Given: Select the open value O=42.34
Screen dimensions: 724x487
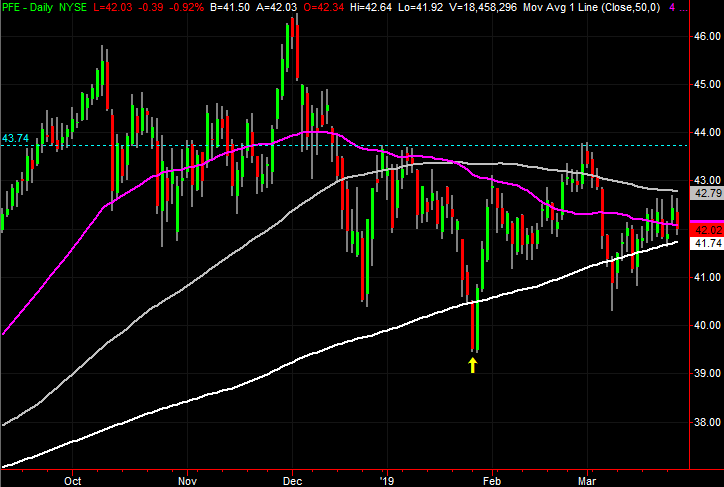Looking at the screenshot, I should [x=324, y=7].
